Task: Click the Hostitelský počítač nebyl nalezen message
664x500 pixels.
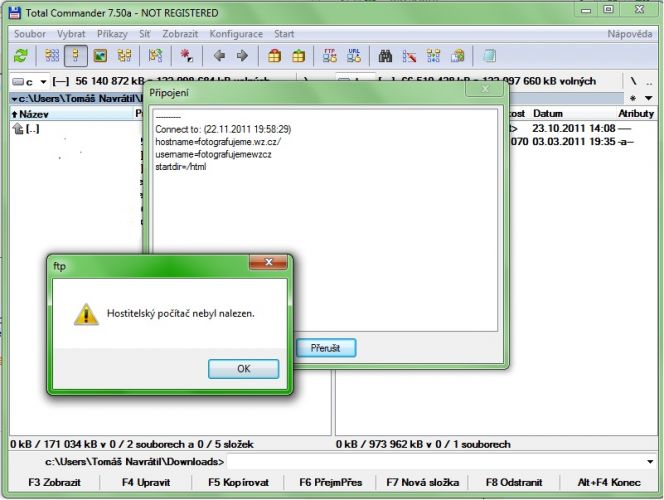Action: coord(180,314)
